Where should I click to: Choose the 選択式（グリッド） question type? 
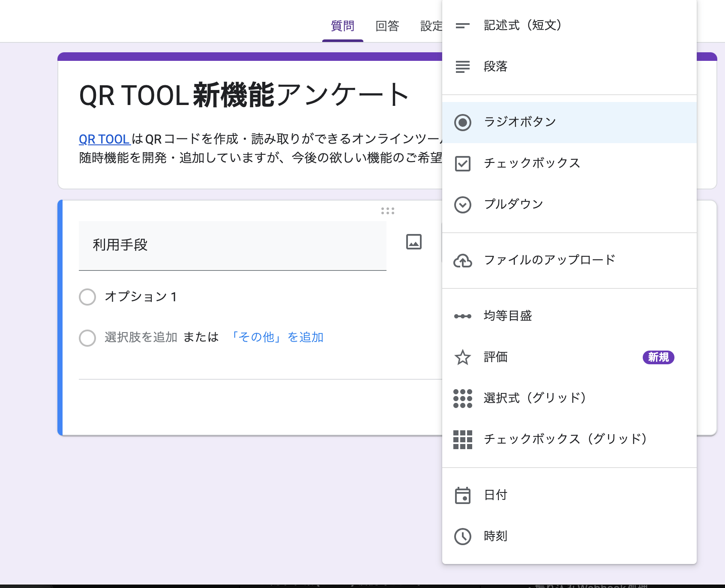(x=535, y=398)
